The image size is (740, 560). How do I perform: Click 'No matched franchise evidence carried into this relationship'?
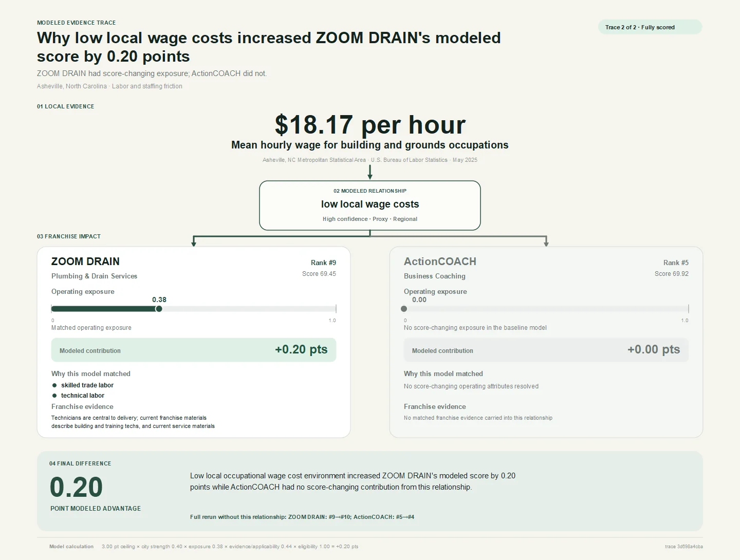pyautogui.click(x=478, y=418)
